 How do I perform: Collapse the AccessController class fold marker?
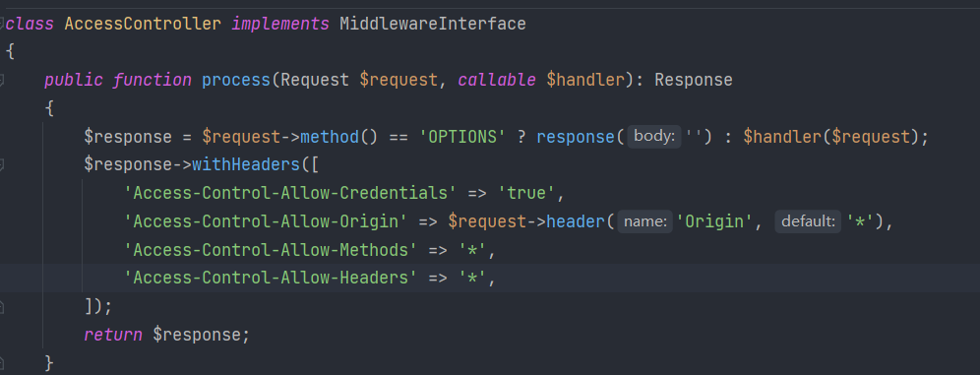[2, 24]
